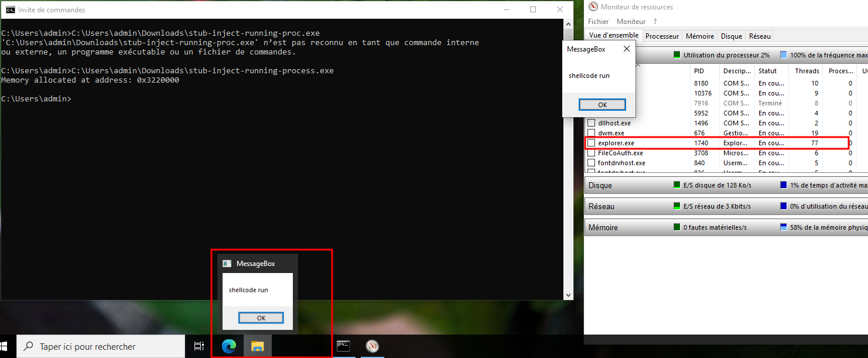Click the Moniteur de ressources title bar icon
868x358 pixels.
[592, 7]
